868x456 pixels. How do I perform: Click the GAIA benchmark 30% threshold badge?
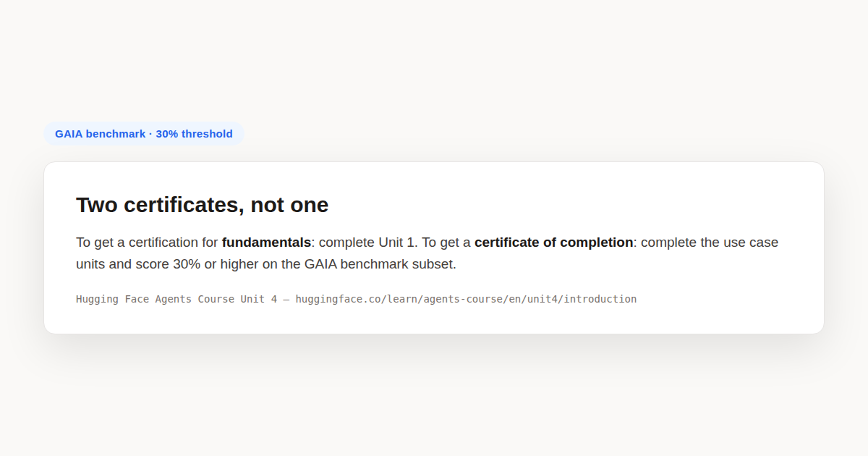(x=144, y=134)
